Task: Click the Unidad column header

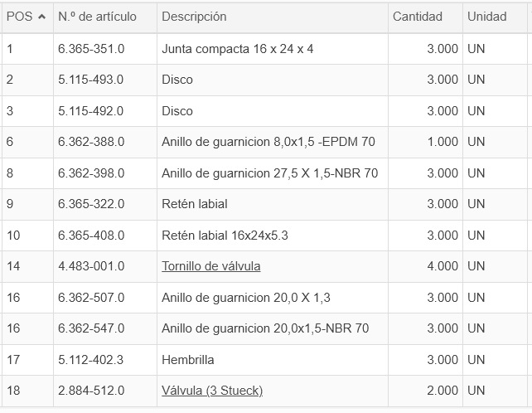Action: click(x=487, y=17)
